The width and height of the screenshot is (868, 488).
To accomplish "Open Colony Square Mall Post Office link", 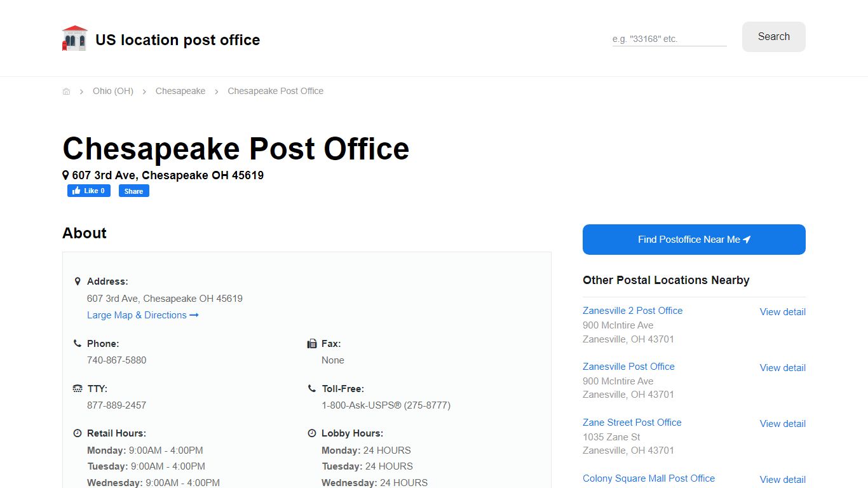I will [x=649, y=478].
